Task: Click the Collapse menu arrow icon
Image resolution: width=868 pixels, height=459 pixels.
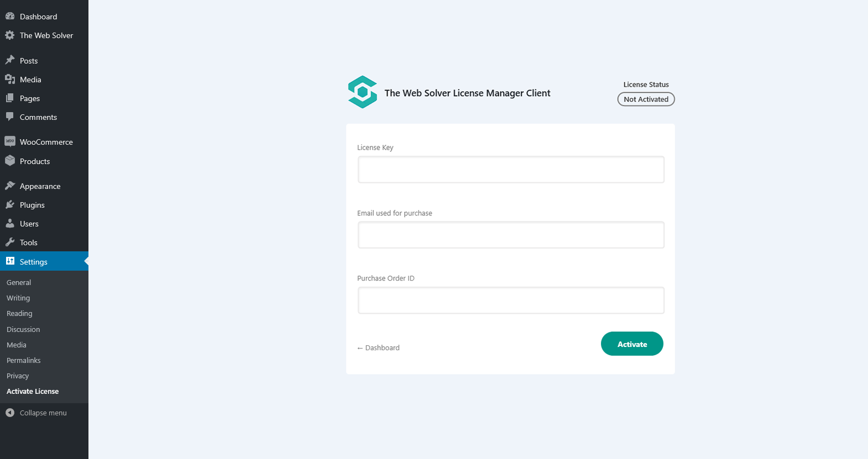Action: point(10,413)
